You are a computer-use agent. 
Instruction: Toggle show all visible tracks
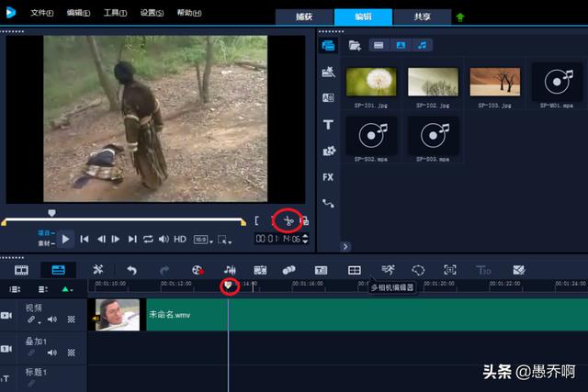click(x=15, y=289)
